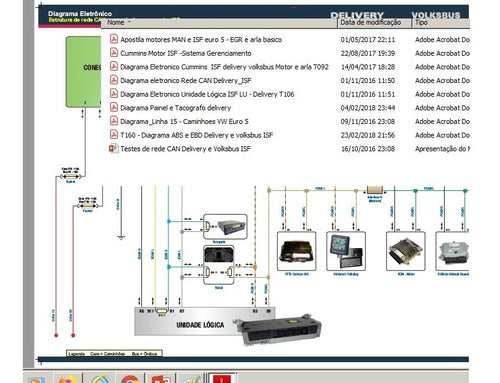Sort files by Nome column header
The image size is (500, 383).
219,23
